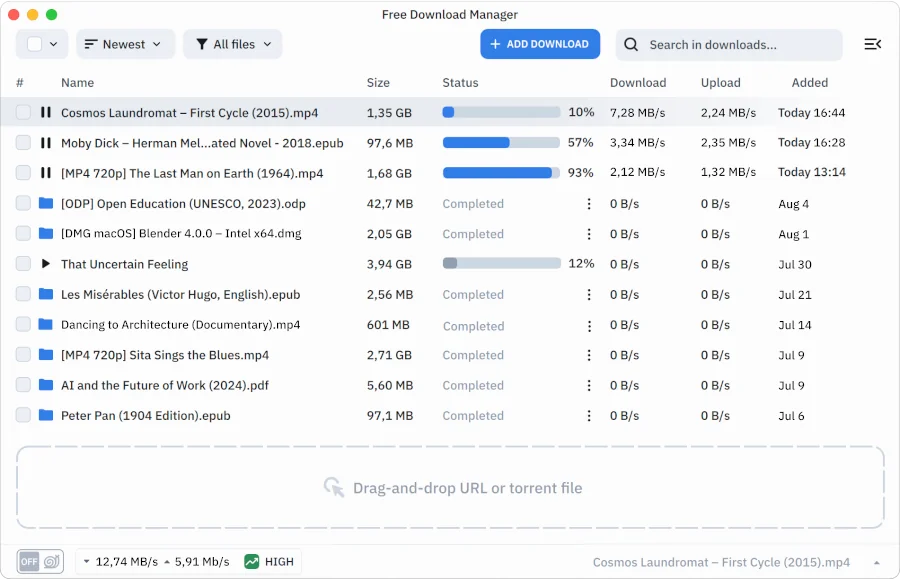900x579 pixels.
Task: Open more options for Les Misérables row
Action: point(589,295)
